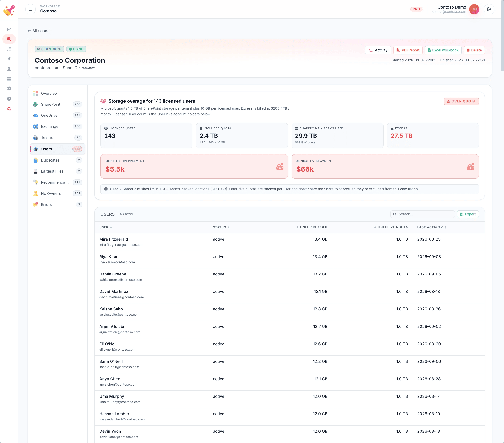The image size is (504, 443).
Task: Focus the users Search field
Action: coord(422,214)
